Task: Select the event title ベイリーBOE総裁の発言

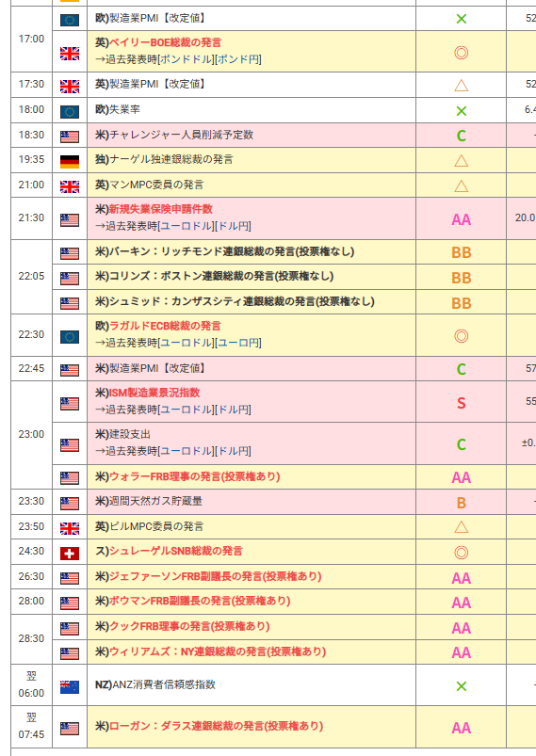Action: click(x=166, y=42)
